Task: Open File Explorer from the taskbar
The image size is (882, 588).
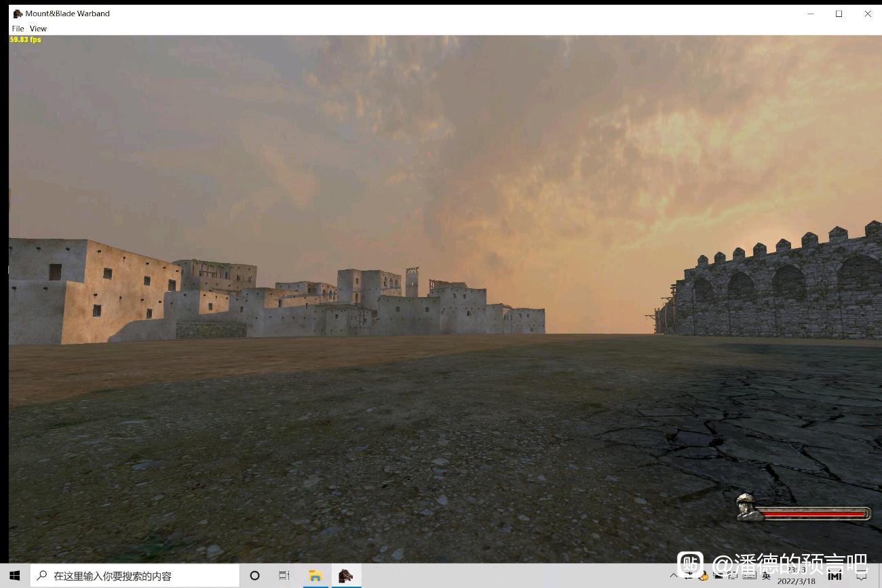Action: pyautogui.click(x=315, y=576)
